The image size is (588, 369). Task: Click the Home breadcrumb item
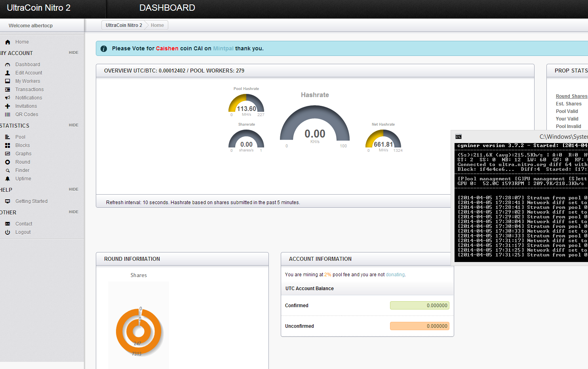click(157, 25)
